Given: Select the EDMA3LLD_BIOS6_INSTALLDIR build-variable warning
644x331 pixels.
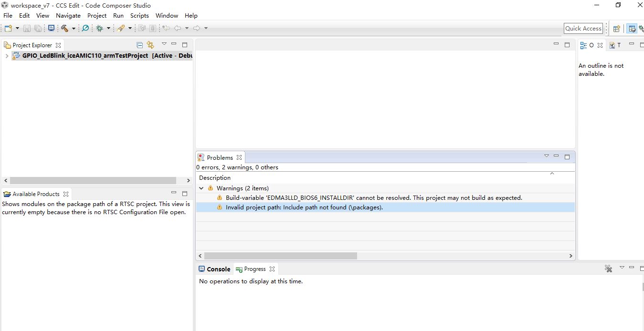Looking at the screenshot, I should click(374, 197).
